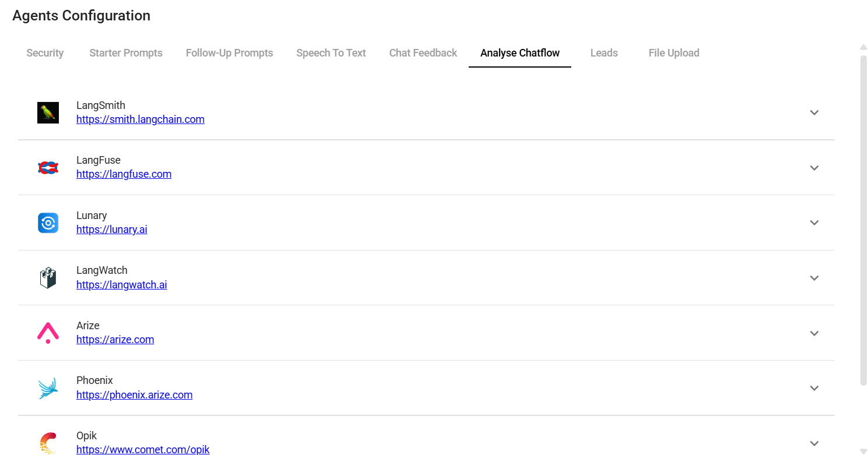Image resolution: width=868 pixels, height=455 pixels.
Task: Expand the Phoenix provider settings
Action: pyautogui.click(x=814, y=388)
